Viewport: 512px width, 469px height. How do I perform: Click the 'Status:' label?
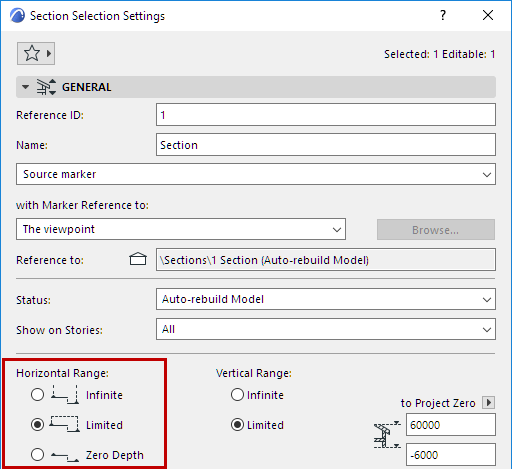33,300
